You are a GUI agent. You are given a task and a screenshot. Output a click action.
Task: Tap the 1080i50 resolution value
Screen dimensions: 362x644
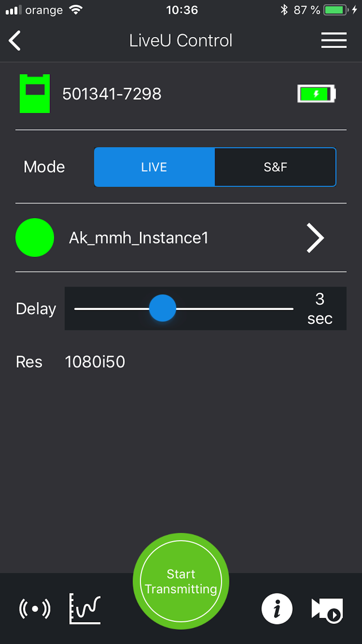[x=95, y=362]
